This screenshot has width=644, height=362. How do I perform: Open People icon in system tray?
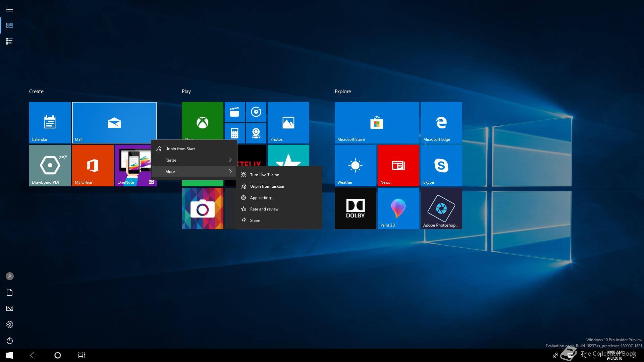[x=555, y=355]
